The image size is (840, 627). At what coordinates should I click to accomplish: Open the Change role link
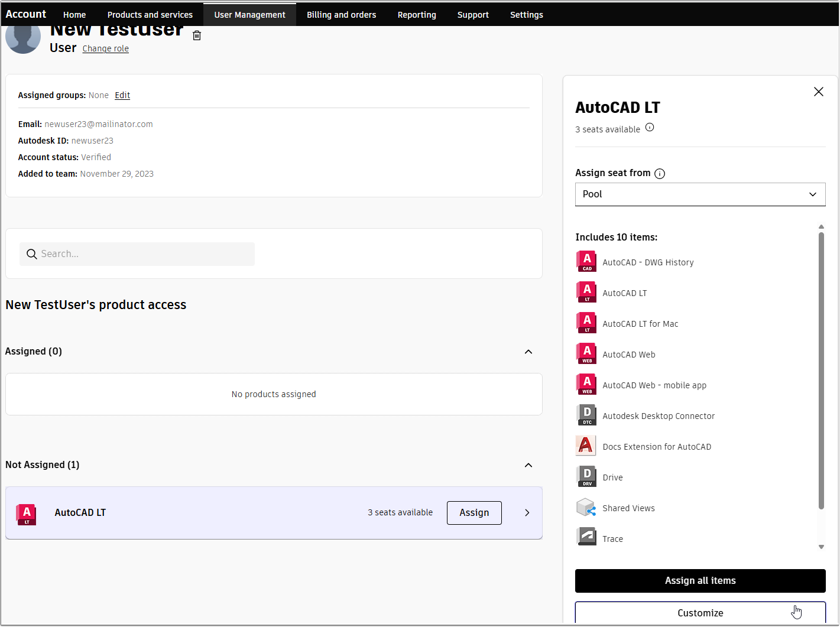tap(105, 48)
